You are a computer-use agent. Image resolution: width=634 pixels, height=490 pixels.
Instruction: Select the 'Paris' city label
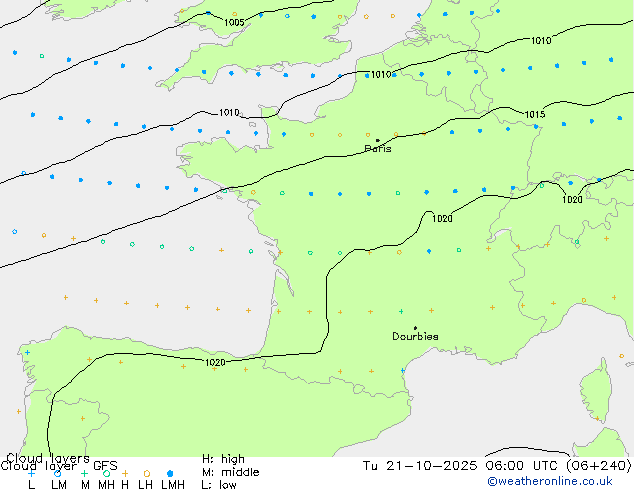tap(378, 149)
